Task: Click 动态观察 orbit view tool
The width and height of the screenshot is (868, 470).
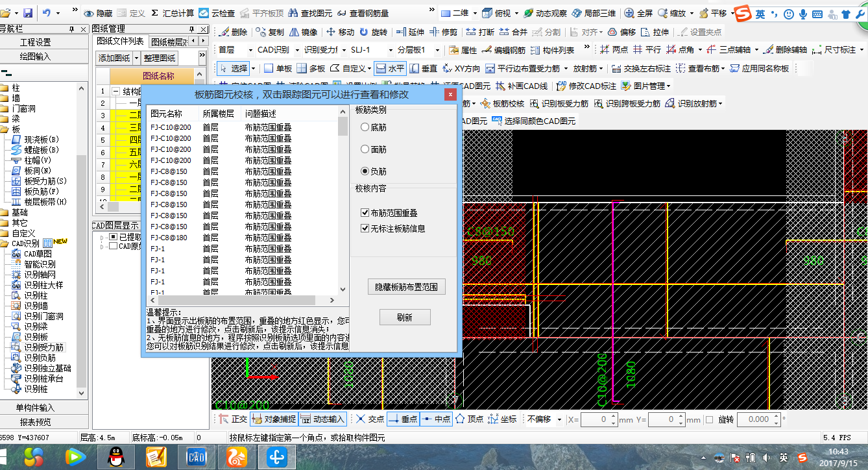Action: 545,13
